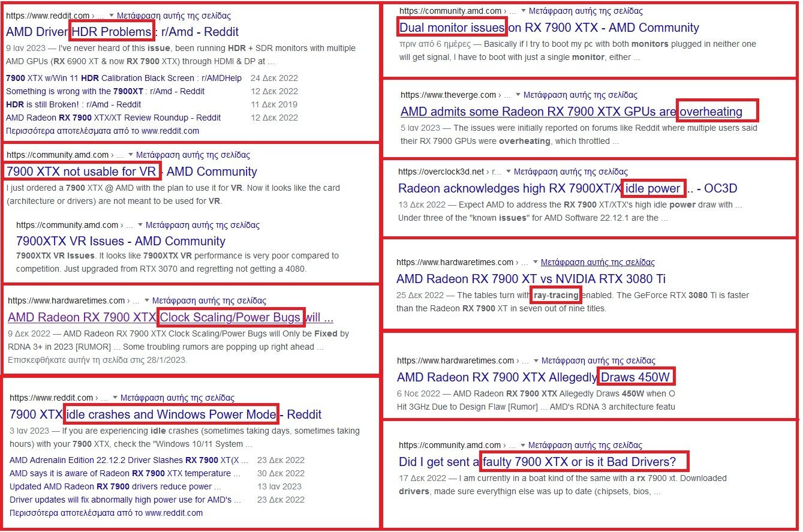The image size is (803, 532).
Task: Expand the URL dropdown arrow above 'Dual monitor issues' result
Action: coord(524,11)
